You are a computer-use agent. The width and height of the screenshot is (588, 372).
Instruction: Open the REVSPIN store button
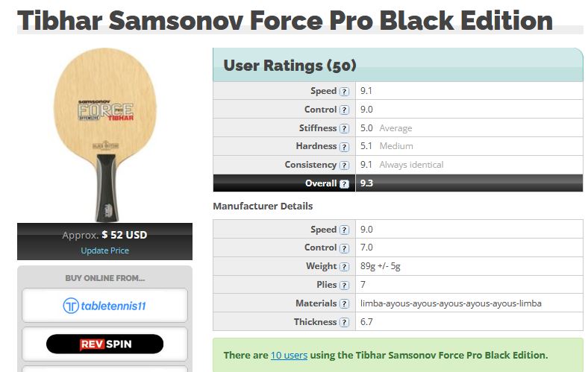pos(104,344)
